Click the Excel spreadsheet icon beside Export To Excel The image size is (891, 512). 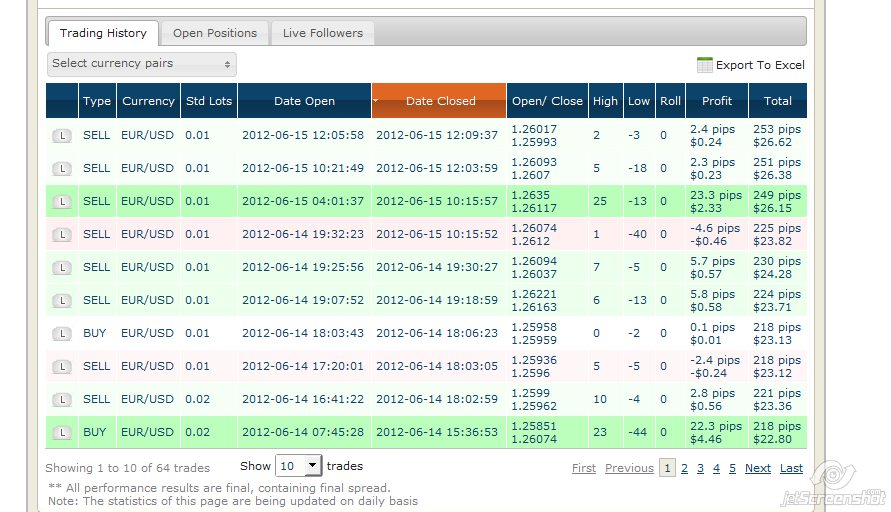point(704,65)
